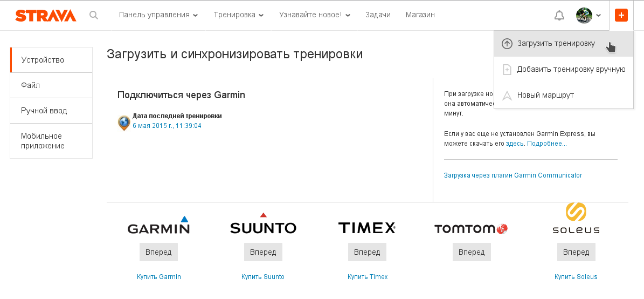Open the Задачи page

378,15
